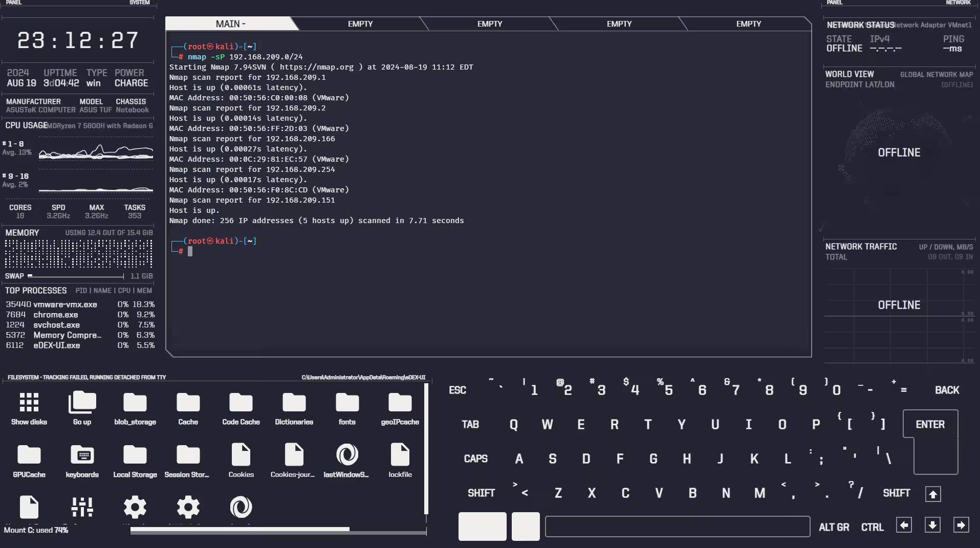980x548 pixels.
Task: Toggle the CTRL key on the on-screen keyboard
Action: pos(872,528)
